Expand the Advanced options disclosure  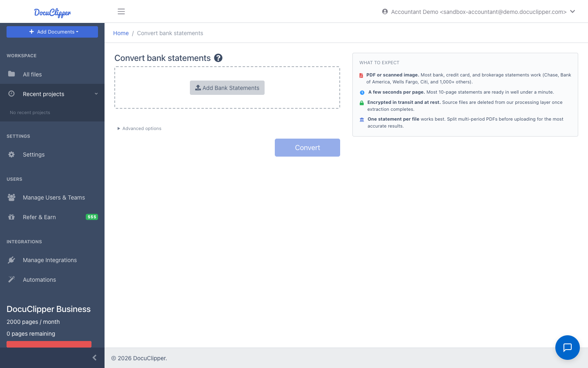140,128
